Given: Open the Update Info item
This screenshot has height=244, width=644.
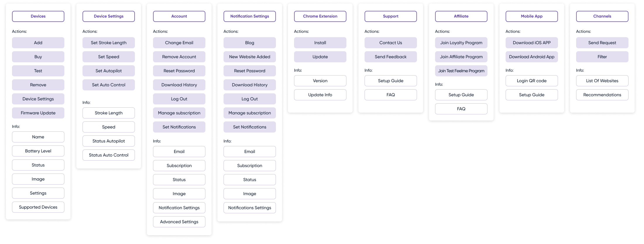Looking at the screenshot, I should [320, 95].
